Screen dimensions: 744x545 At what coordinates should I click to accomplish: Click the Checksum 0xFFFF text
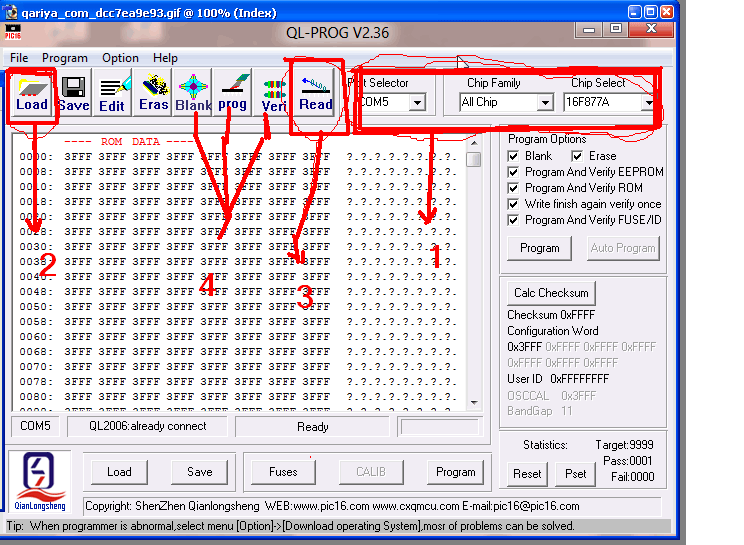tap(550, 315)
